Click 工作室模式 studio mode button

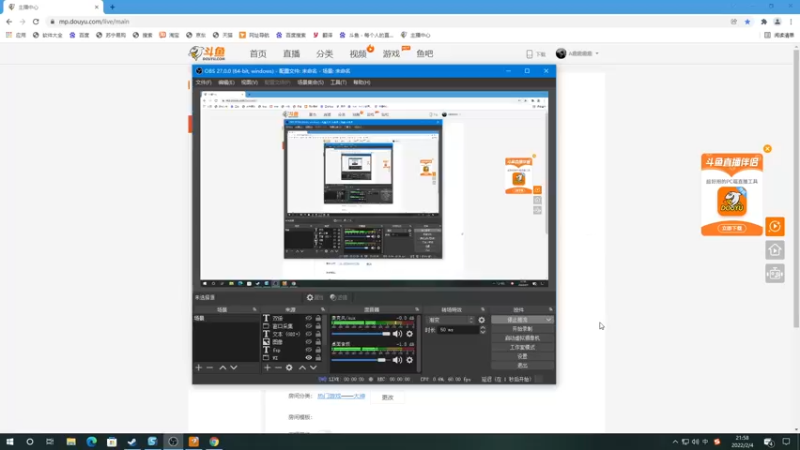[x=522, y=347]
